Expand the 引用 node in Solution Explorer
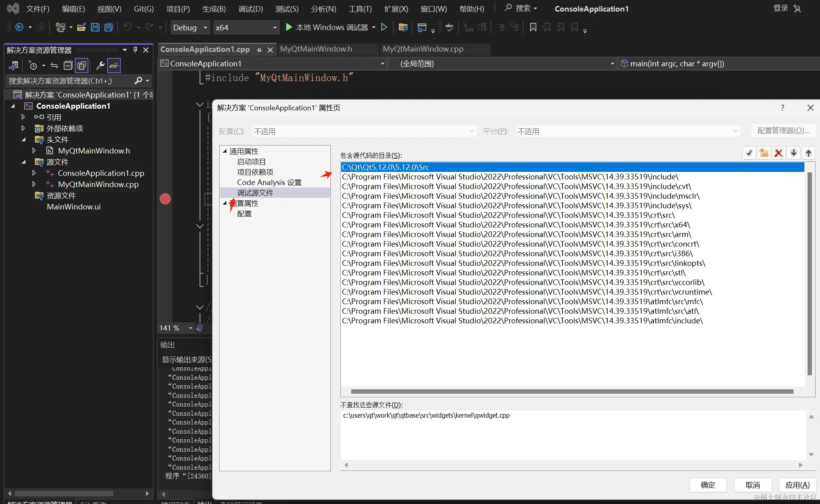820x504 pixels. [x=23, y=117]
